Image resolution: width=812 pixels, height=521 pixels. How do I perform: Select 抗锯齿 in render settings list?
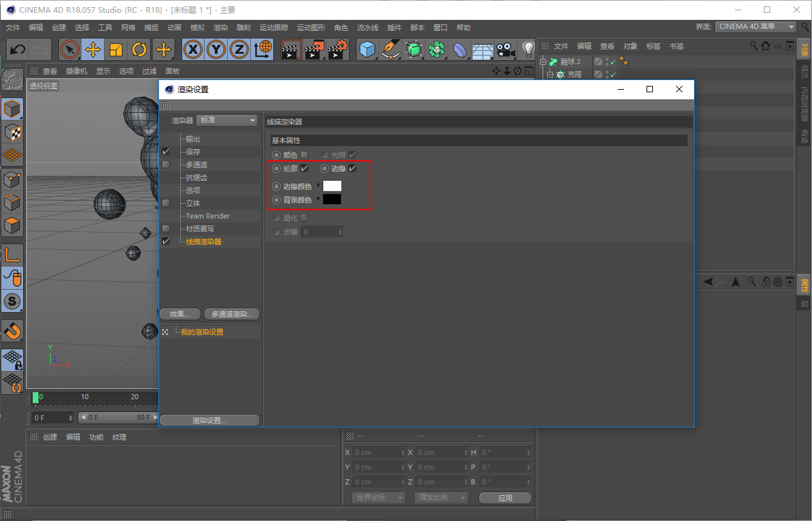click(196, 178)
